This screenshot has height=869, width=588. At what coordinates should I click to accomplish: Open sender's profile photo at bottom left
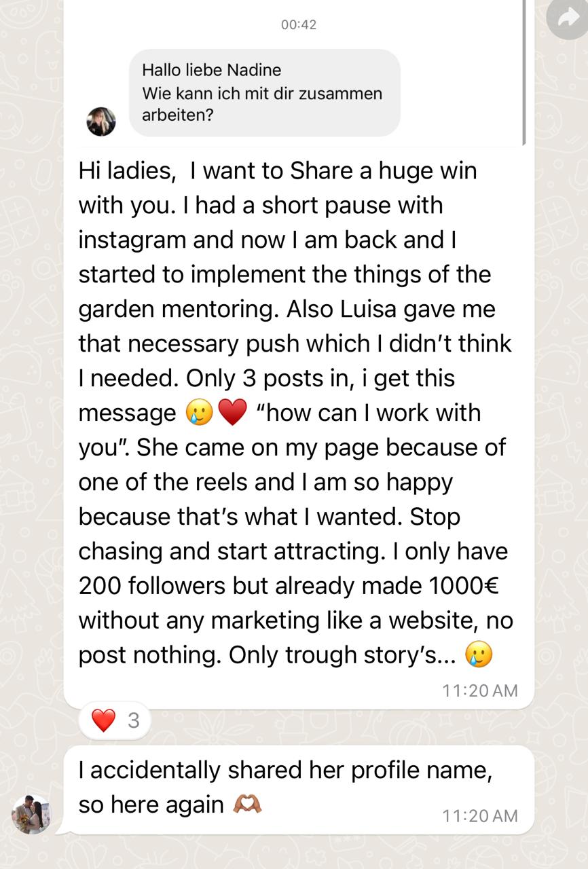click(31, 813)
